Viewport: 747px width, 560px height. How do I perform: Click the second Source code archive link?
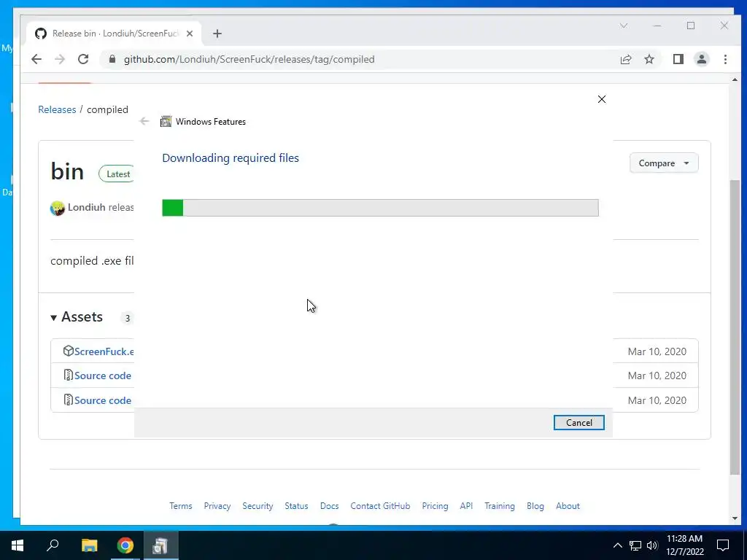103,400
